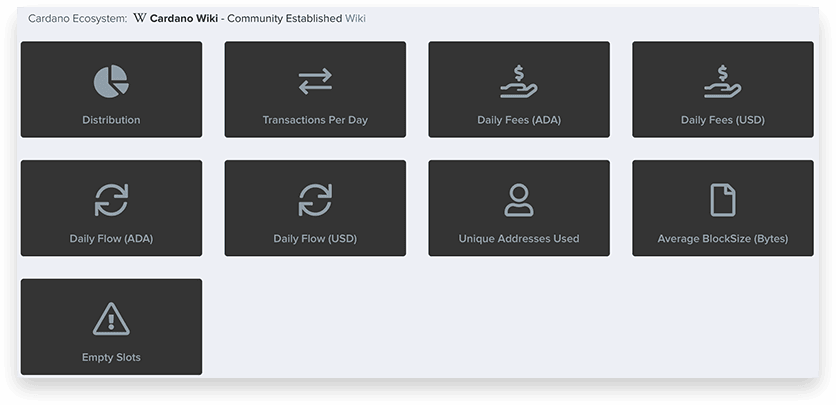
Task: Click the Empty Slots warning triangle icon
Action: point(111,319)
